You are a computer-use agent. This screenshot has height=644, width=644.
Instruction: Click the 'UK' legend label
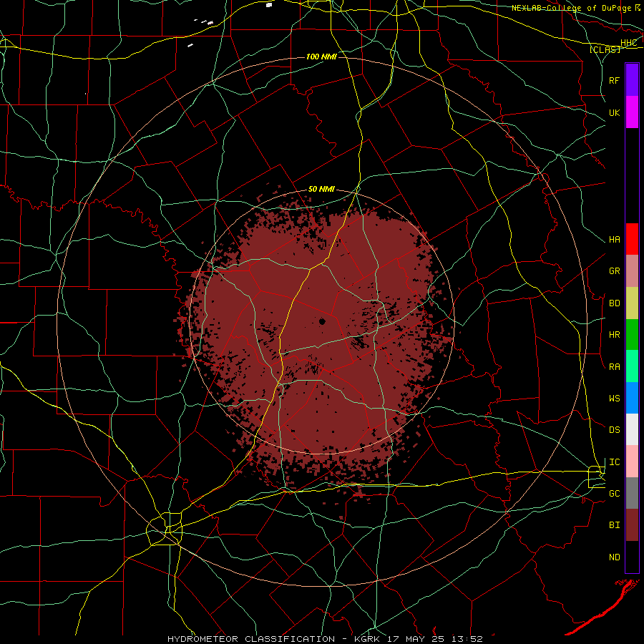coord(615,112)
